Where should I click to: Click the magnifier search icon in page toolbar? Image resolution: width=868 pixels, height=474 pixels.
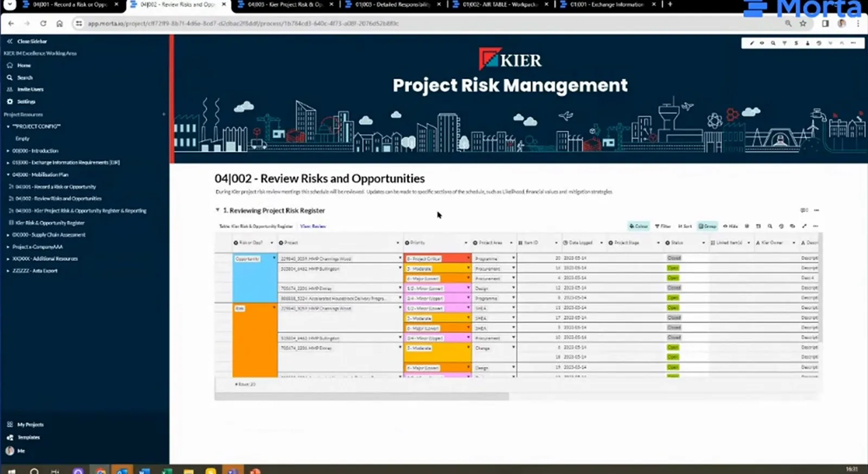click(773, 43)
